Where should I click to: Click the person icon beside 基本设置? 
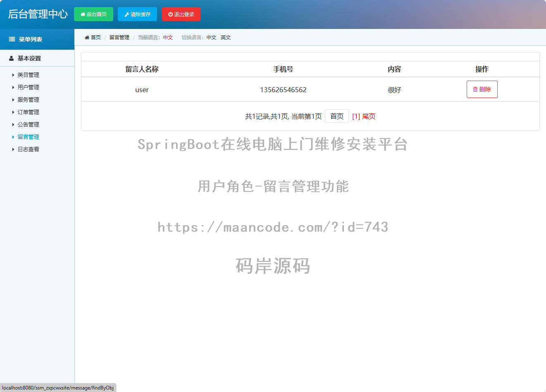point(12,58)
